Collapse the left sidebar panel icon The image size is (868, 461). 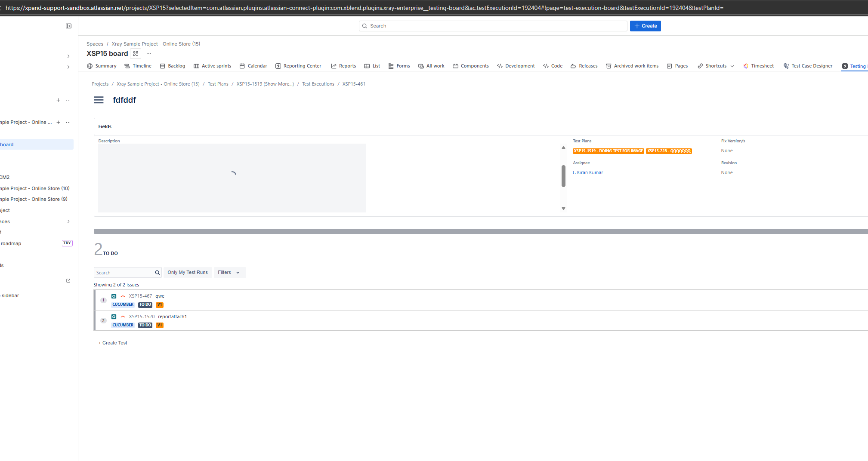click(68, 26)
